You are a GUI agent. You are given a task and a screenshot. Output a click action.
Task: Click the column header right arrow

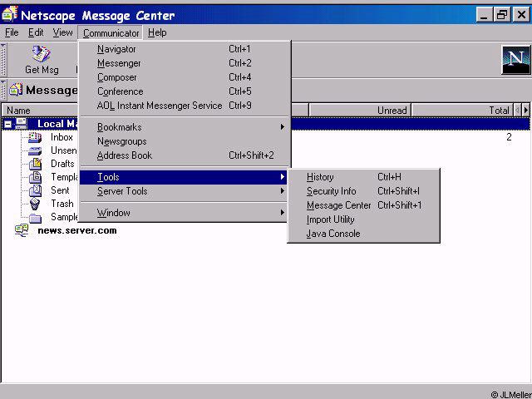click(526, 110)
